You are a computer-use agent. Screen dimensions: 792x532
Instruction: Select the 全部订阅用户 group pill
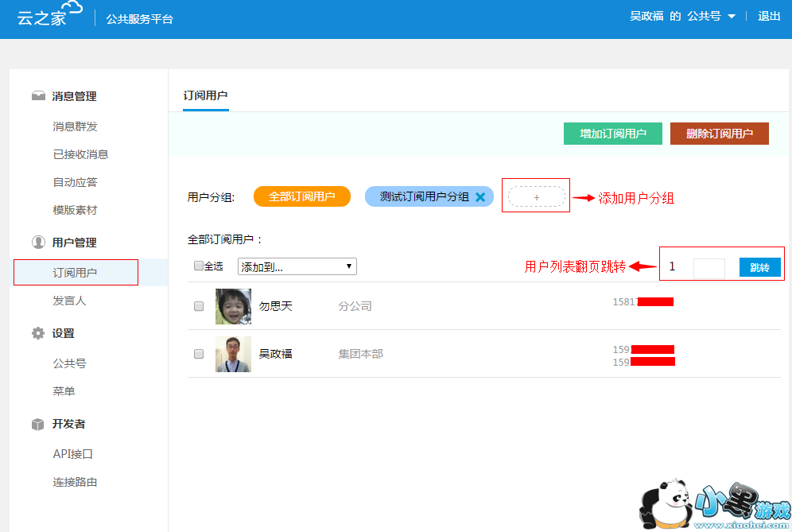click(302, 196)
